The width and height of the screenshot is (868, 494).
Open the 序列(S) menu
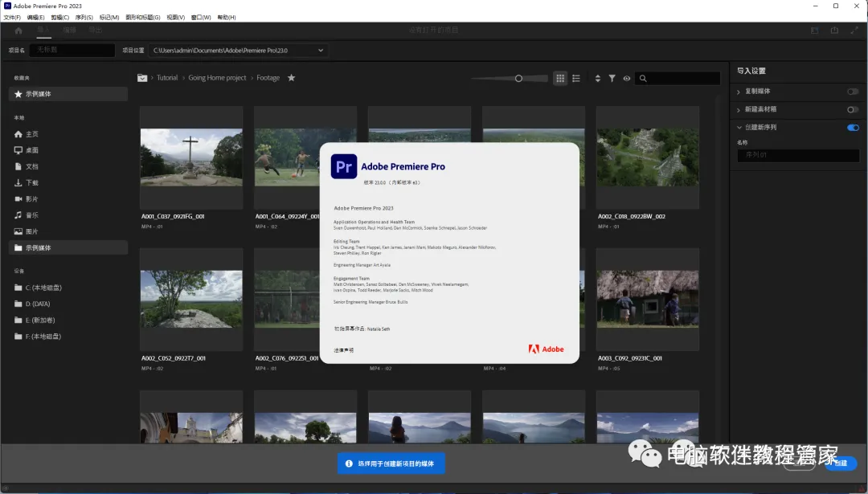click(x=84, y=17)
